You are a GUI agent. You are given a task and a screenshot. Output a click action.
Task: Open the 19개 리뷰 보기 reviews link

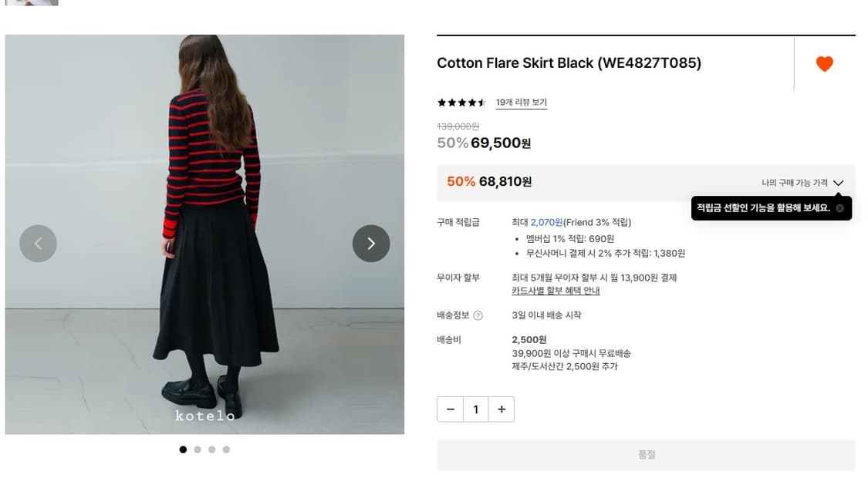click(521, 103)
